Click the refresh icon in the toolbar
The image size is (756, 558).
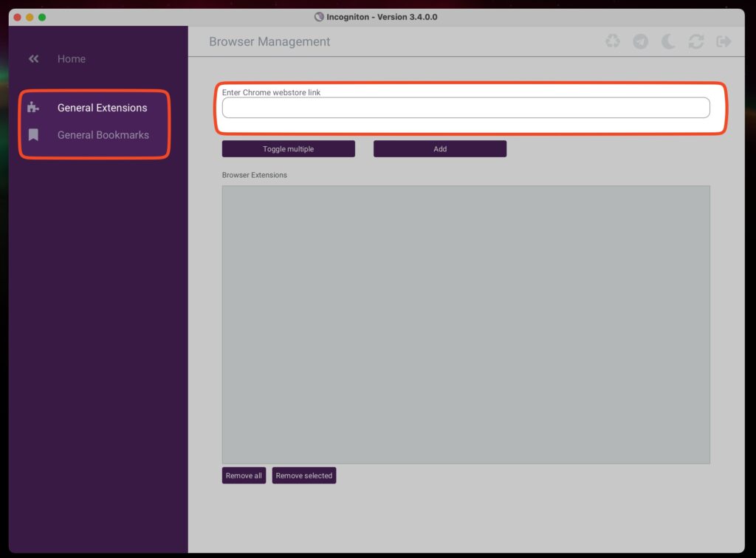click(695, 41)
